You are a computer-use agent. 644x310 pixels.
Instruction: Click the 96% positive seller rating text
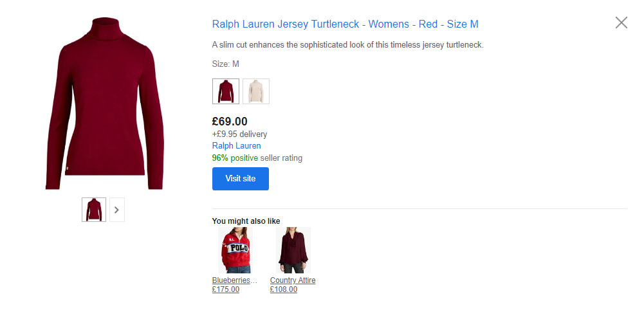[257, 158]
